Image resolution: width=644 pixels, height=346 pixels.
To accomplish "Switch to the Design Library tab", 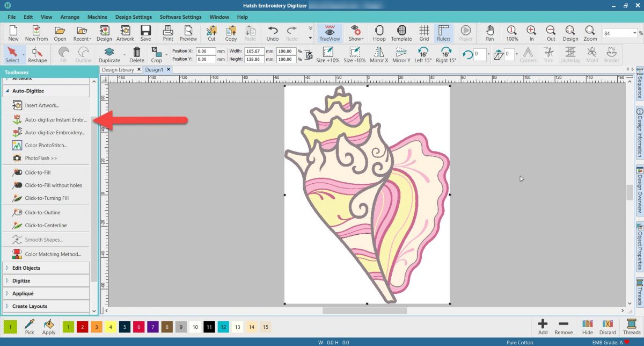I will coord(118,70).
